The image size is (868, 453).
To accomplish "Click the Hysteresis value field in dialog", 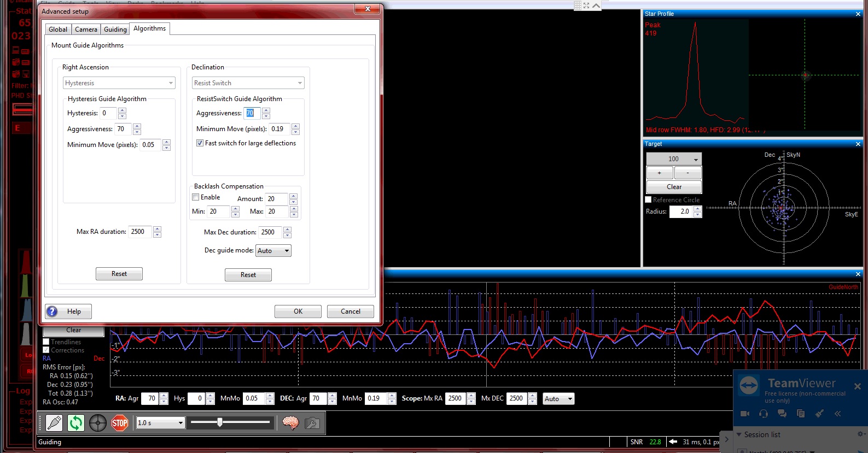I will point(108,113).
